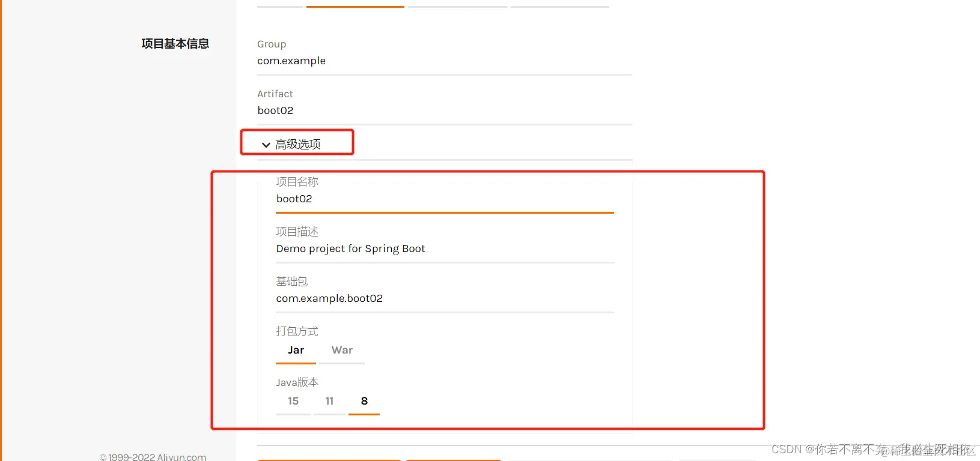This screenshot has height=461, width=980.
Task: Click the Artifact input showing boot02
Action: tap(445, 111)
